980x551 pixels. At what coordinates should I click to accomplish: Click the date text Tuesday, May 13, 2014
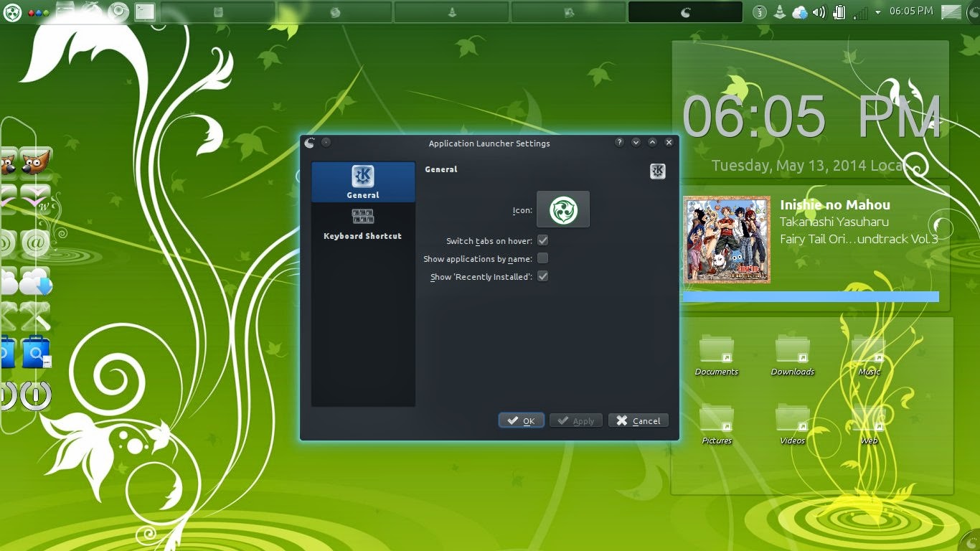(789, 166)
